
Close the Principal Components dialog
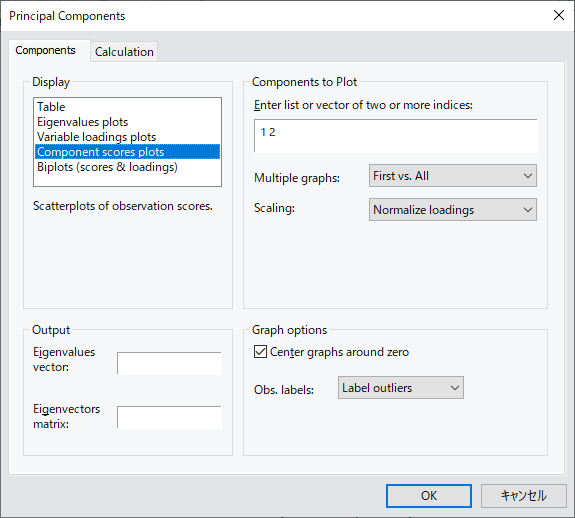pyautogui.click(x=558, y=15)
